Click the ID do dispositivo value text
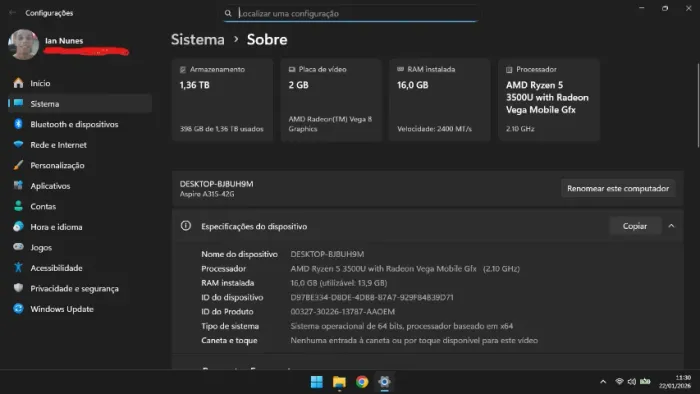The image size is (700, 394). click(372, 297)
